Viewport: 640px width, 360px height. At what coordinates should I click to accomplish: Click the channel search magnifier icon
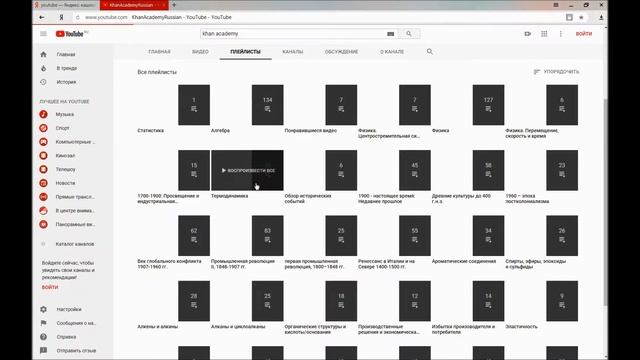pyautogui.click(x=430, y=52)
